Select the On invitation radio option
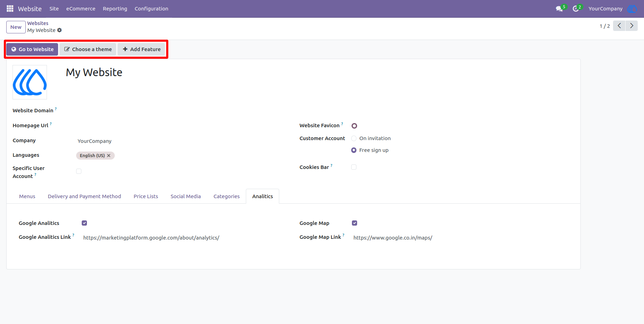The image size is (644, 324). [x=354, y=138]
